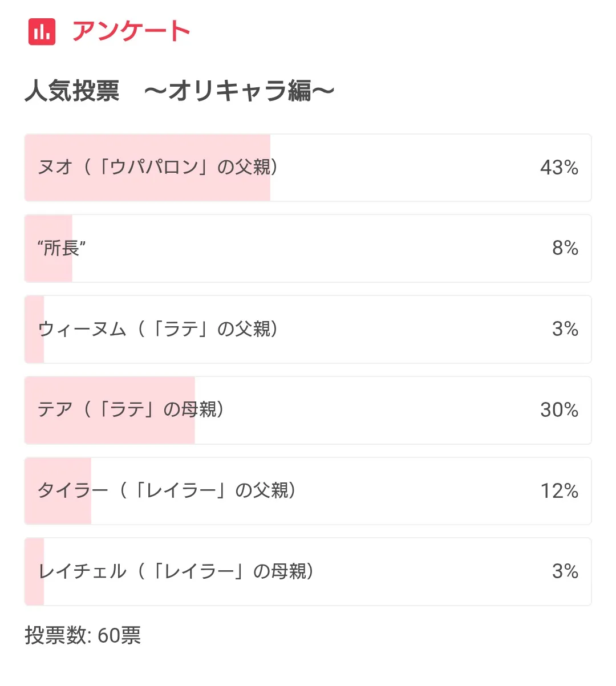Click the 30% result label
Image resolution: width=616 pixels, height=686 pixels.
(x=559, y=410)
